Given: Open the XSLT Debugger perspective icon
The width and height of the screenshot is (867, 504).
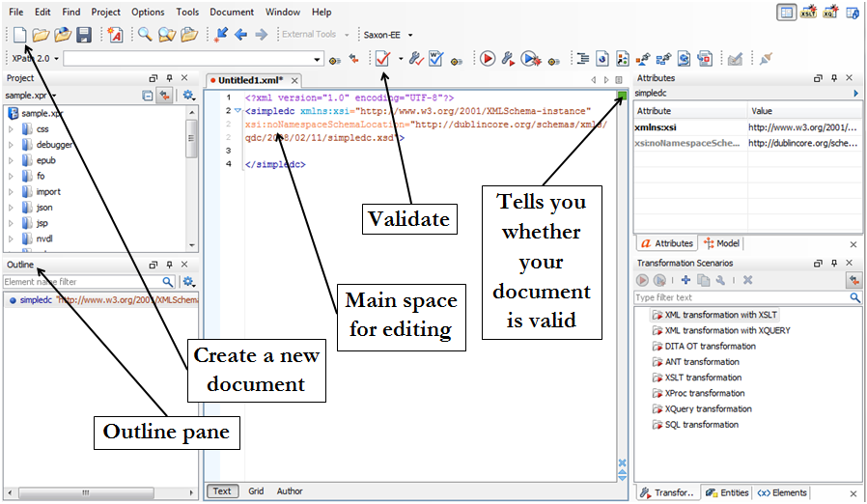Looking at the screenshot, I should (x=808, y=12).
